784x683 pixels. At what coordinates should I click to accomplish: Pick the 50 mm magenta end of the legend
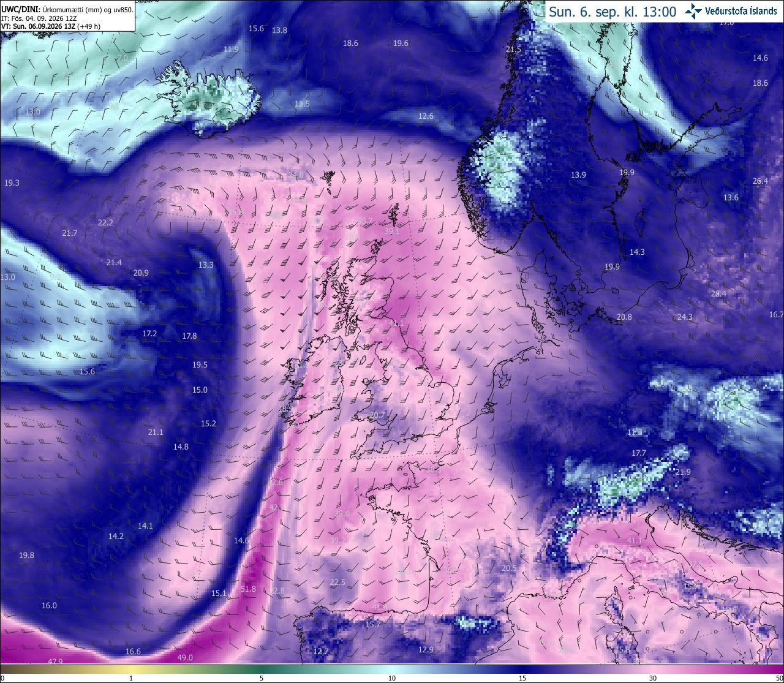[780, 670]
